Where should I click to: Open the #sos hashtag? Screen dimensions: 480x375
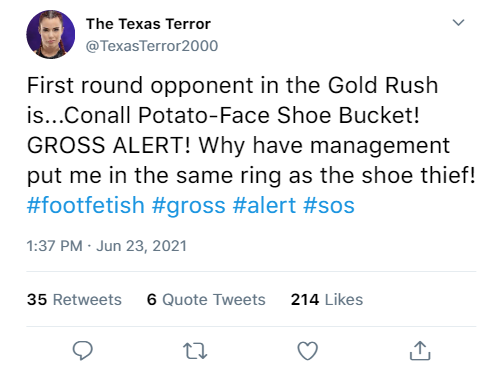click(x=329, y=206)
